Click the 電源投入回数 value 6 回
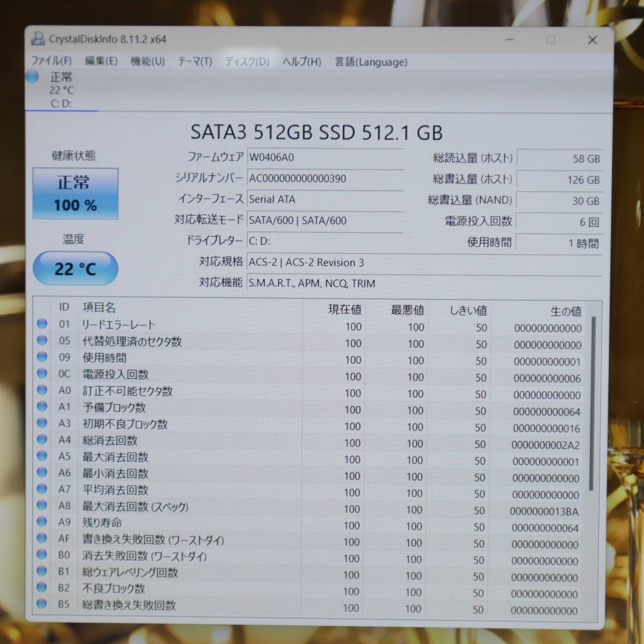The width and height of the screenshot is (644, 644). 560,222
